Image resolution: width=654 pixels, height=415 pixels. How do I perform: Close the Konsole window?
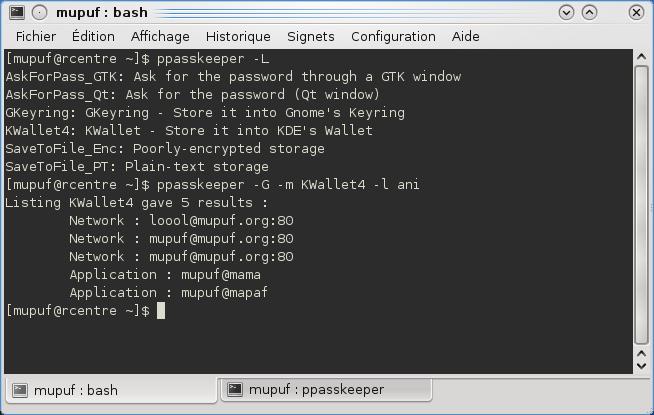(x=636, y=13)
